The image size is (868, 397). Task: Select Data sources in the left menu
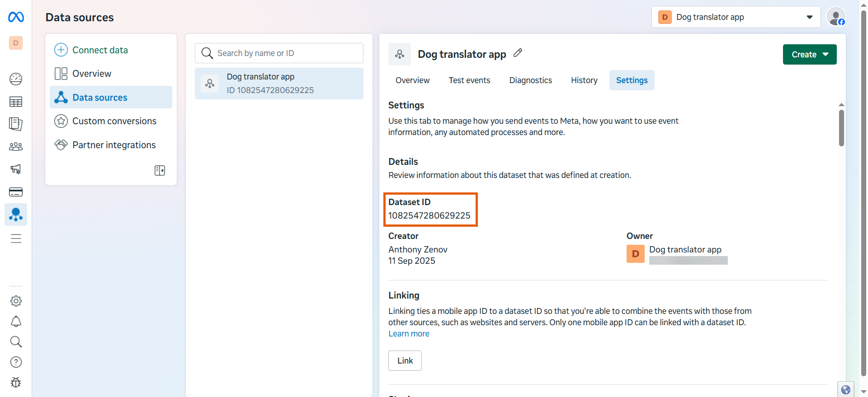[111, 97]
